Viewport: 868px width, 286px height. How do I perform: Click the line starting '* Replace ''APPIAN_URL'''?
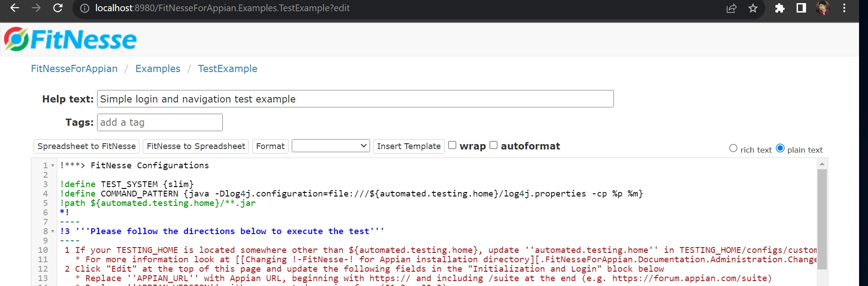(x=423, y=278)
